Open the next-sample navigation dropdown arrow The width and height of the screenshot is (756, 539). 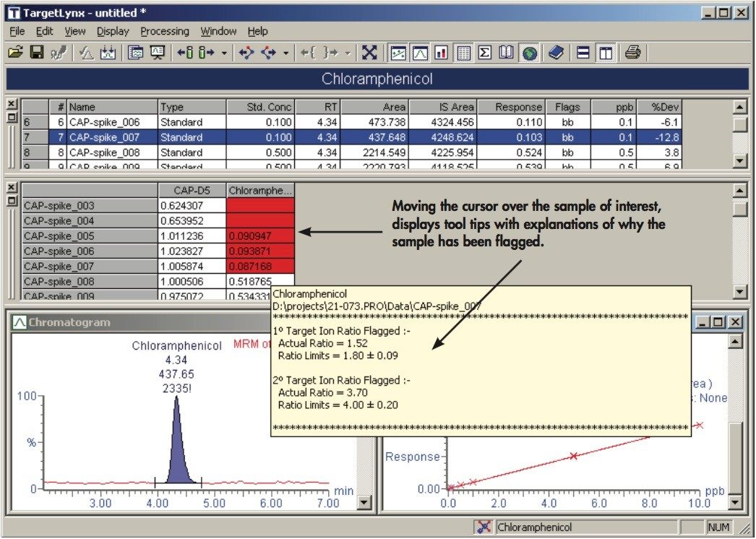click(223, 52)
